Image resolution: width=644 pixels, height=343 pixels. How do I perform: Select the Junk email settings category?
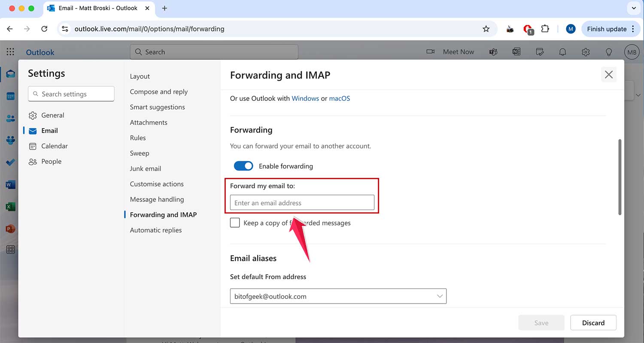coord(145,168)
